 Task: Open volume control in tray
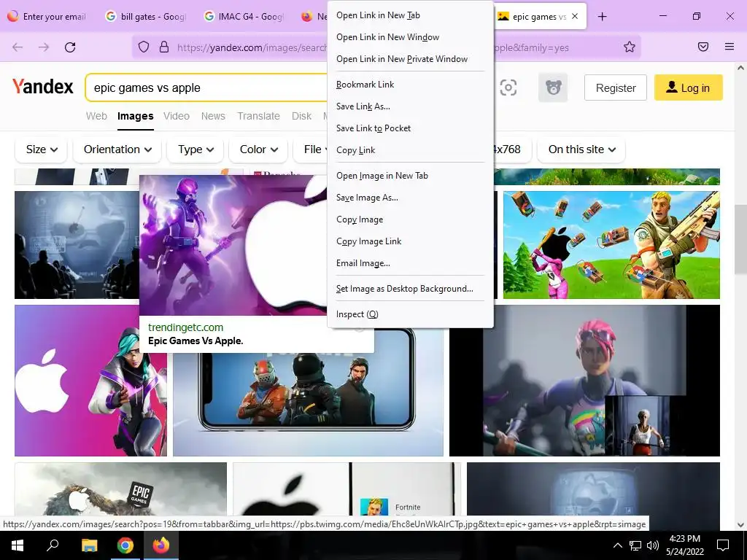click(x=653, y=545)
